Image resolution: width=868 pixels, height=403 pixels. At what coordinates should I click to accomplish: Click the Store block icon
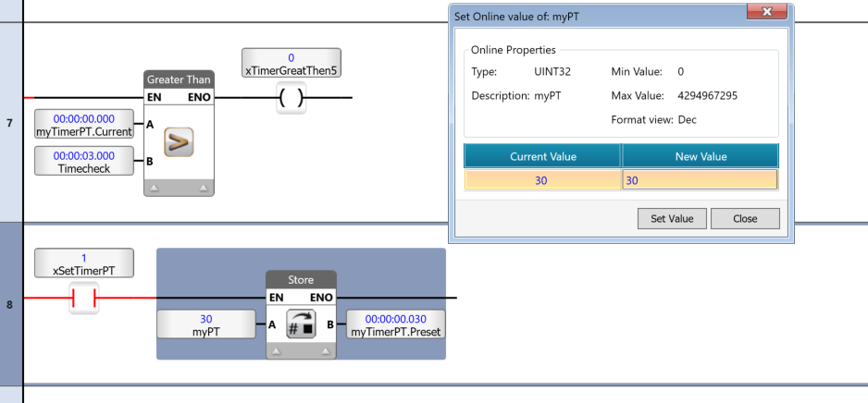(x=301, y=324)
